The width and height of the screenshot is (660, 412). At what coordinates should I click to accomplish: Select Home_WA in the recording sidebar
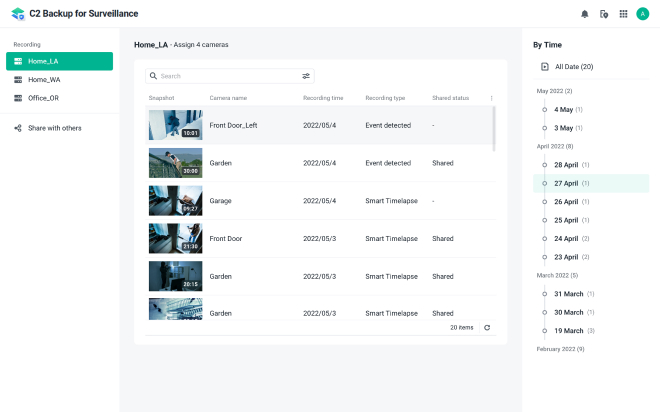(x=44, y=80)
